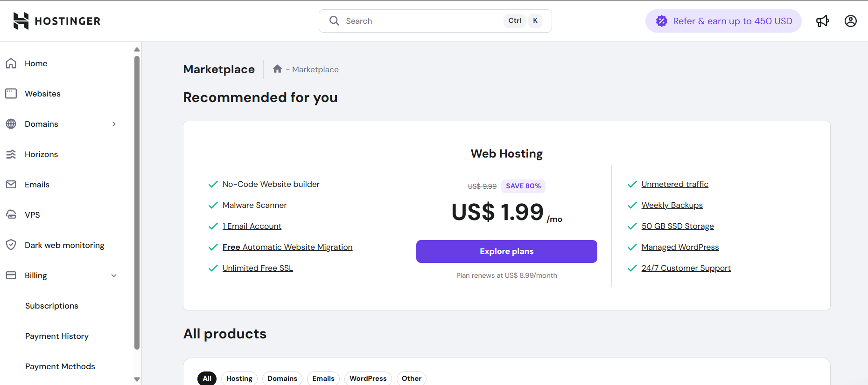This screenshot has height=385, width=868.
Task: Open the Weekly Backups link
Action: 672,205
